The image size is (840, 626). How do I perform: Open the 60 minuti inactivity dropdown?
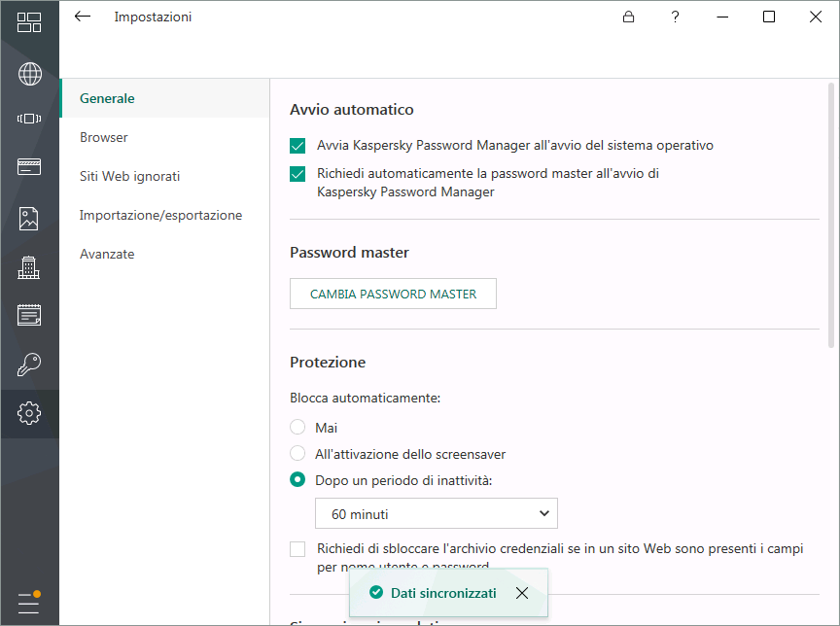tap(437, 513)
